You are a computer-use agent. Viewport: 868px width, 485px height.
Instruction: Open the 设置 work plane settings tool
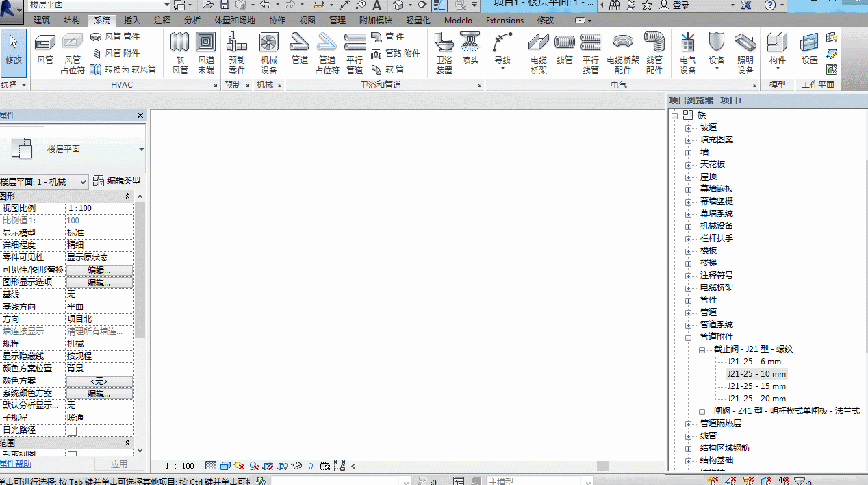tap(810, 49)
